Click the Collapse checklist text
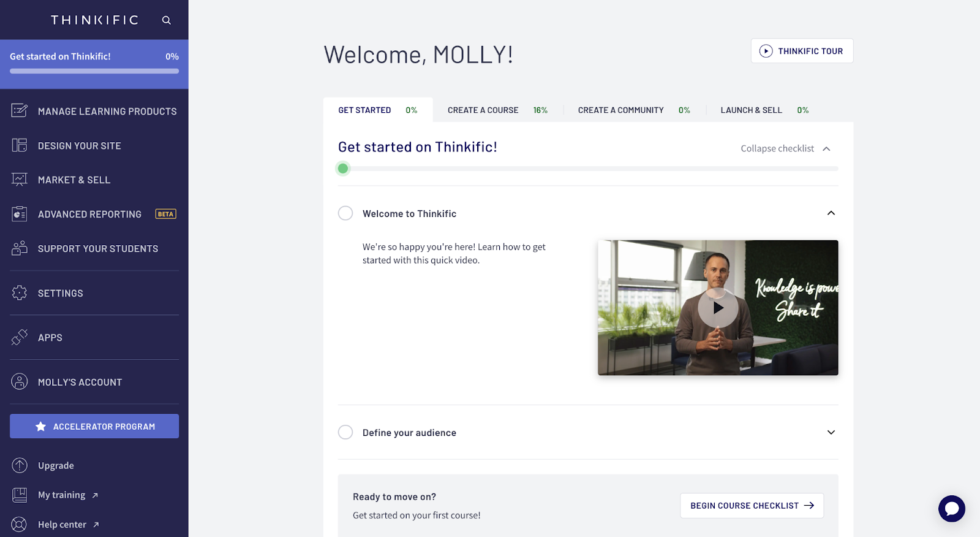The image size is (980, 537). (x=777, y=148)
